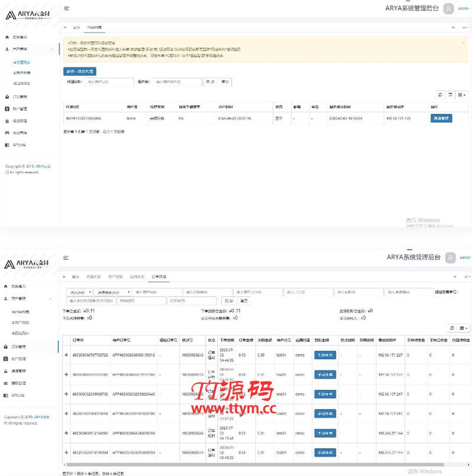Viewport: 472px width, 476px height.
Task: Click admin username link on agent-list page
Action: click(x=463, y=8)
